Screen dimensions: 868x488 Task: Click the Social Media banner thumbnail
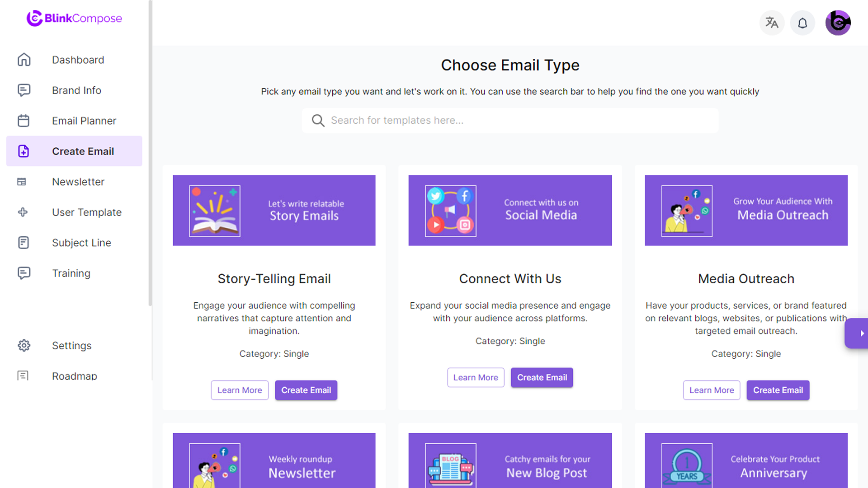point(510,211)
